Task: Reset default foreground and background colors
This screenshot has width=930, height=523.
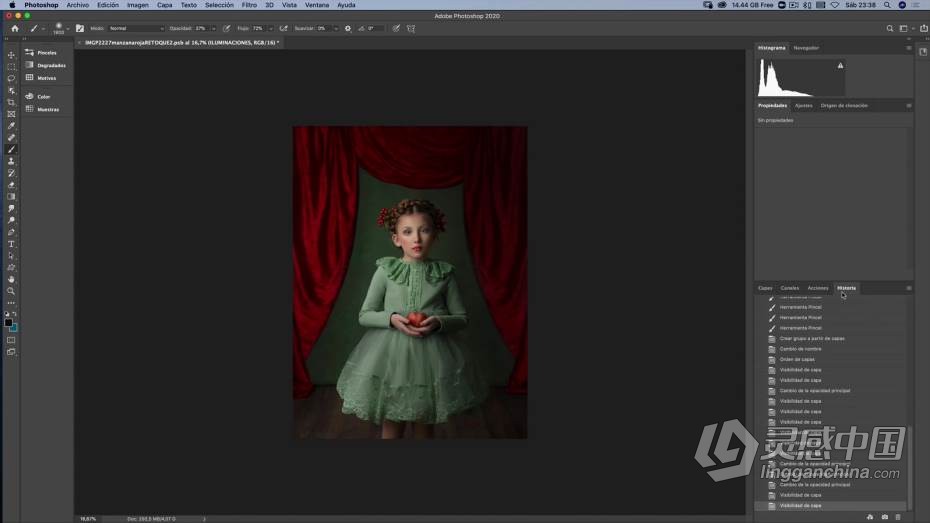Action: pyautogui.click(x=7, y=314)
